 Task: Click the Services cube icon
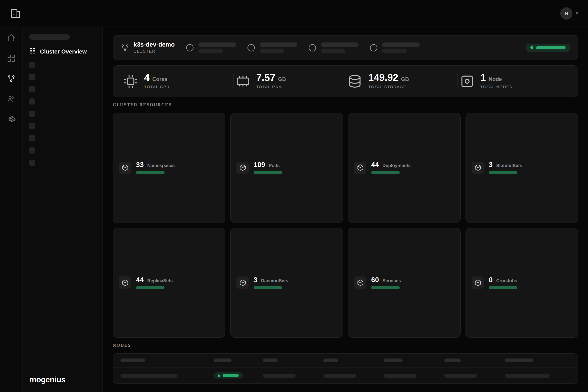point(360,283)
